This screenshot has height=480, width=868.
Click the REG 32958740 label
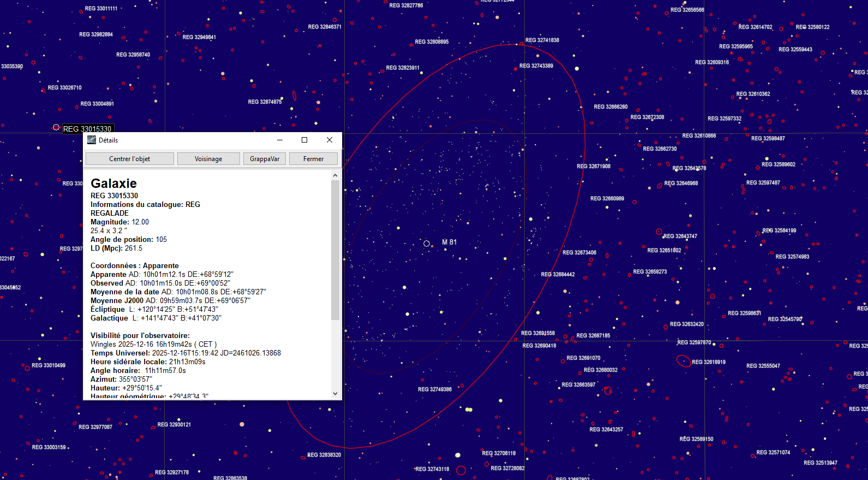tap(133, 55)
